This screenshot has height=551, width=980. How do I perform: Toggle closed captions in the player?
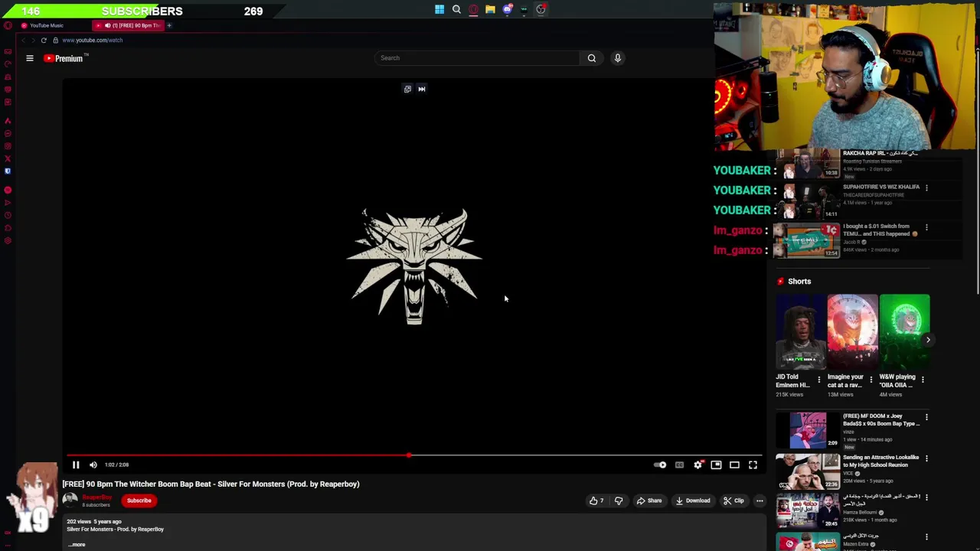click(x=679, y=465)
